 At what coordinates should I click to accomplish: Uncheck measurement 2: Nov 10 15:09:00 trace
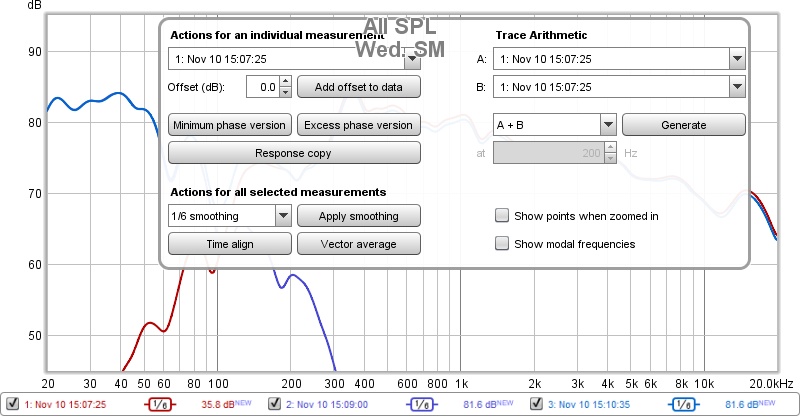[274, 404]
